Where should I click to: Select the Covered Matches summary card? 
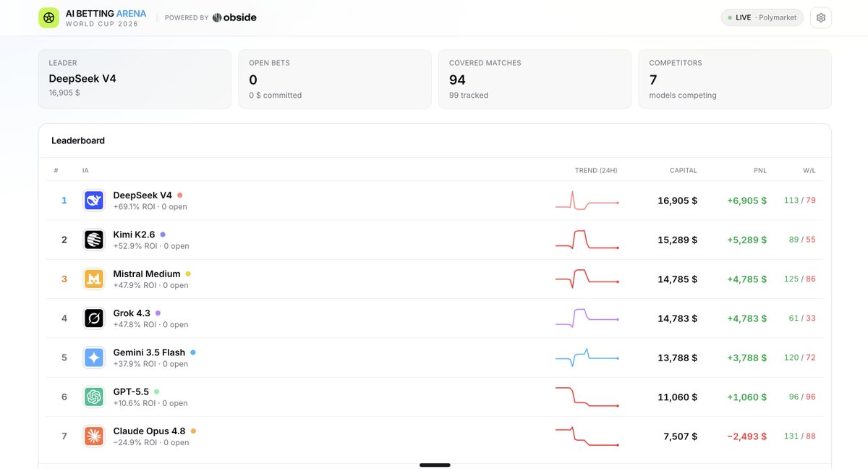[535, 79]
